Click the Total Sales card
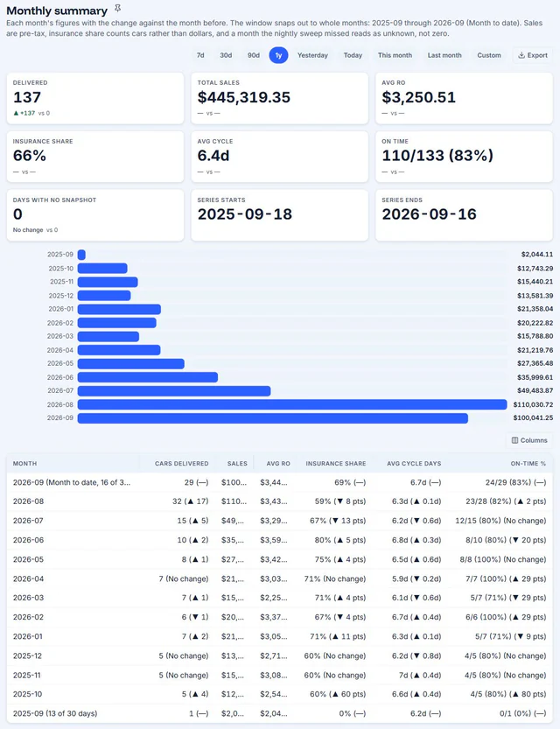This screenshot has width=560, height=729. pyautogui.click(x=279, y=98)
